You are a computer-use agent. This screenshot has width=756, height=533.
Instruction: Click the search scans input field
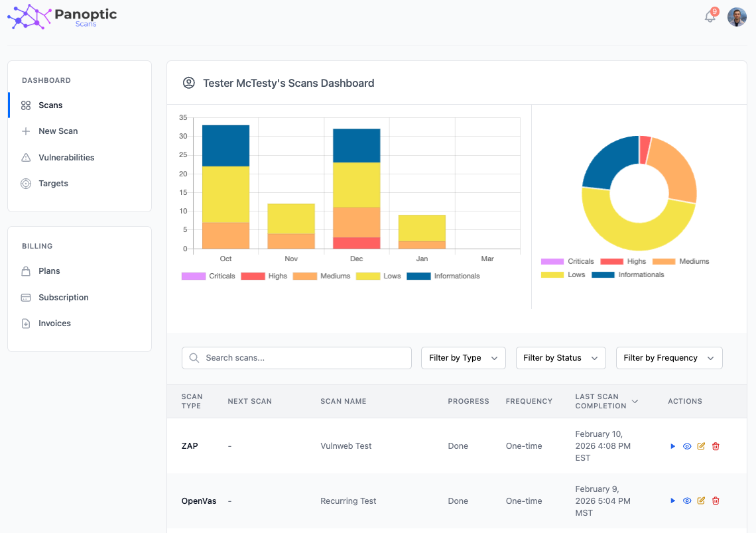tap(296, 357)
